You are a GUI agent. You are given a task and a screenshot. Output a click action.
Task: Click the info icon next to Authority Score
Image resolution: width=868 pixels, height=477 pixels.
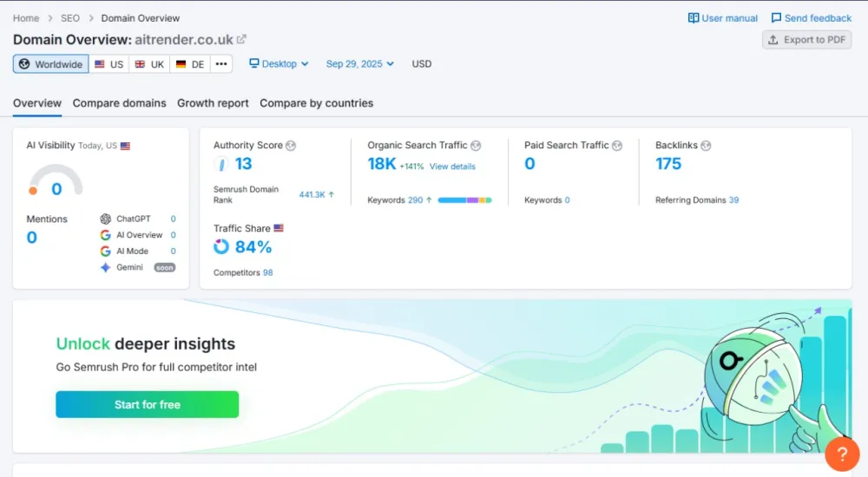click(291, 146)
